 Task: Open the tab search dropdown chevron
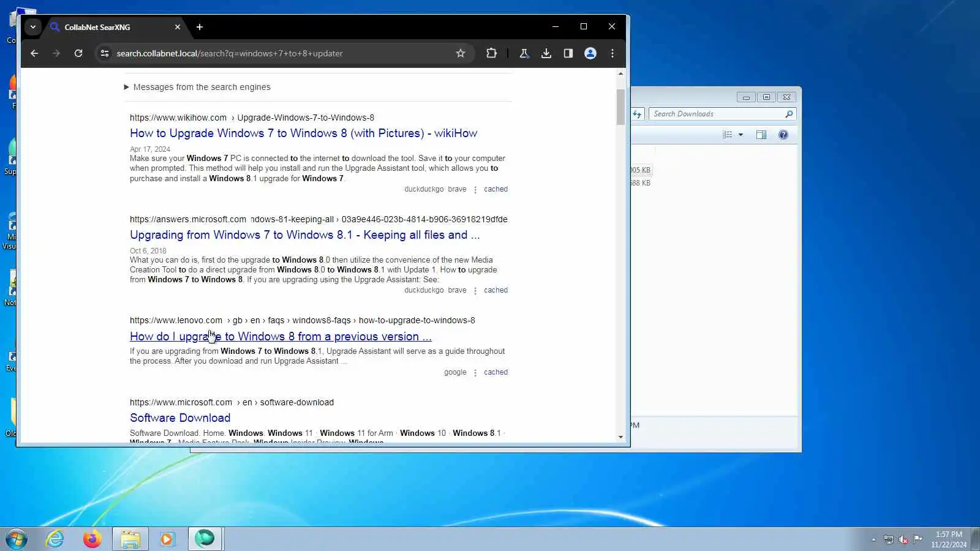[33, 27]
